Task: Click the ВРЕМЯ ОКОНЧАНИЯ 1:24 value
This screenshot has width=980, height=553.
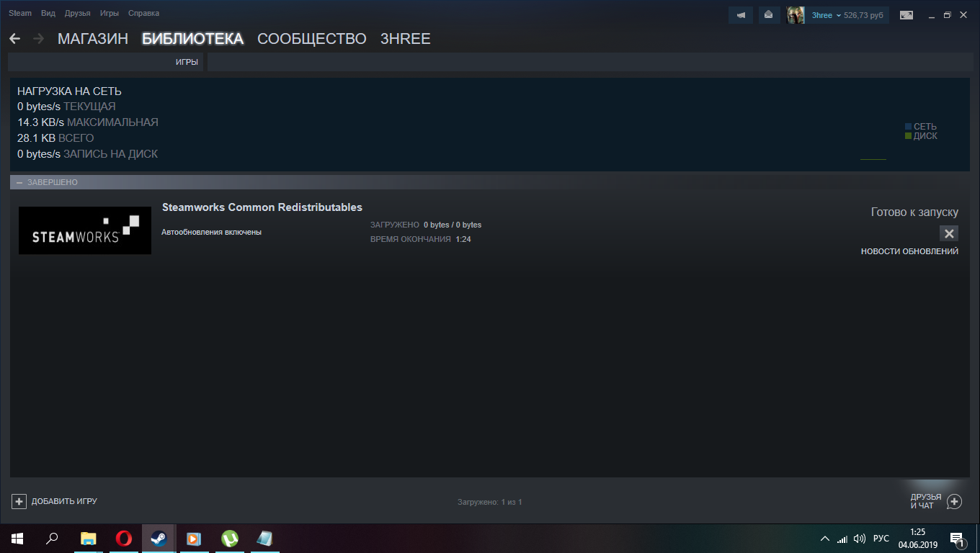Action: [421, 239]
